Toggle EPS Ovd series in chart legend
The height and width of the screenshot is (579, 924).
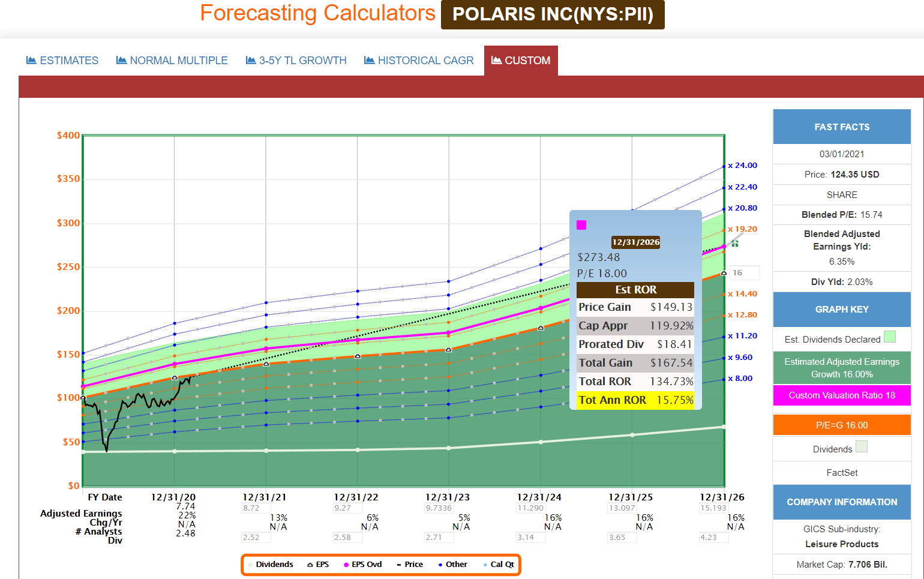(x=362, y=565)
